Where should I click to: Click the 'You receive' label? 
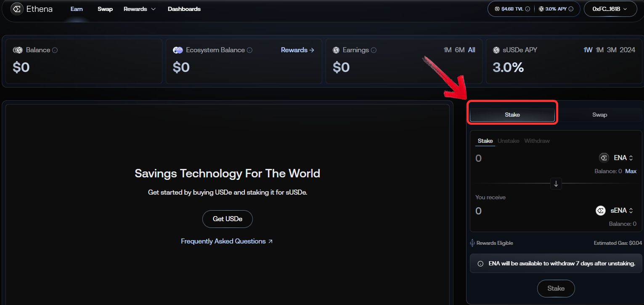[490, 197]
